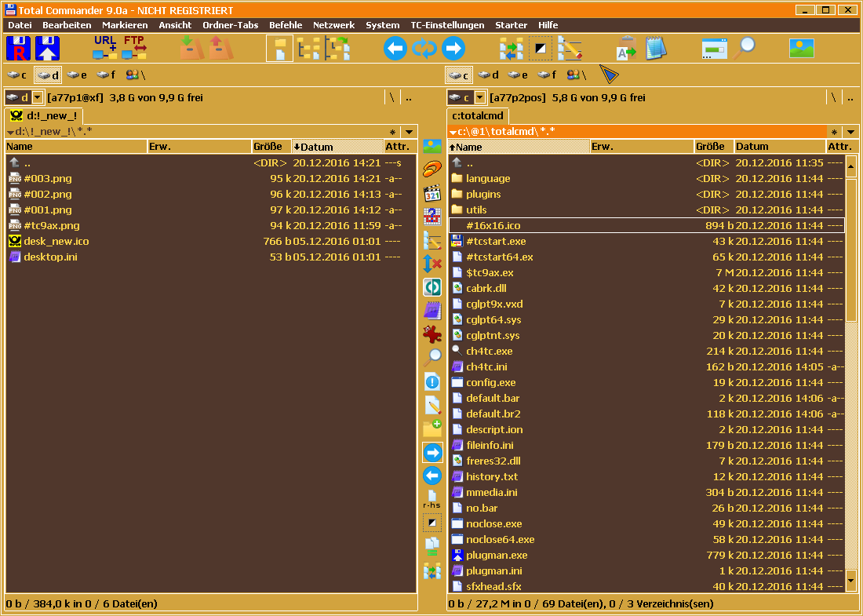Click the orange paperclip-like icon in vertical bar
Screen dimensions: 863x616
click(432, 169)
